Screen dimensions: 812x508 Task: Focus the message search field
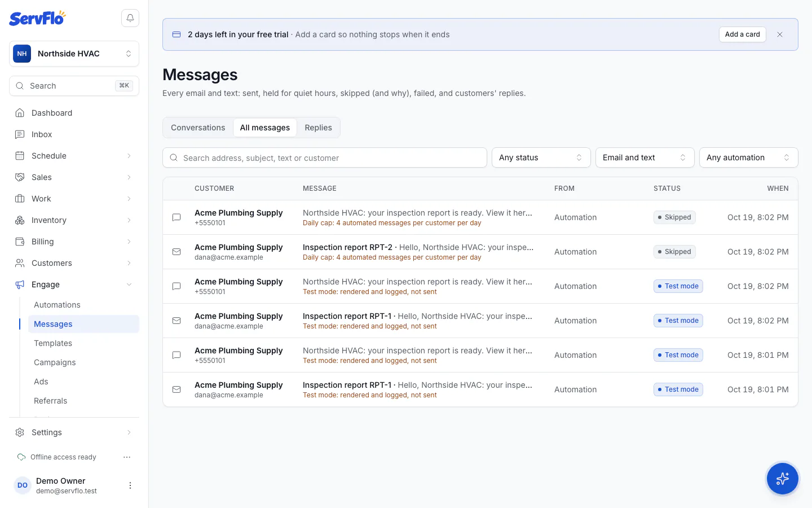(325, 157)
